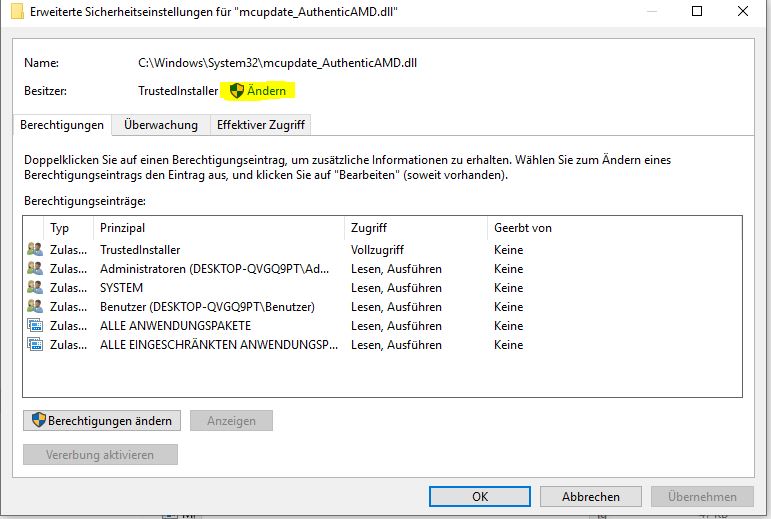
Task: Confirm the dialog with OK
Action: [480, 496]
